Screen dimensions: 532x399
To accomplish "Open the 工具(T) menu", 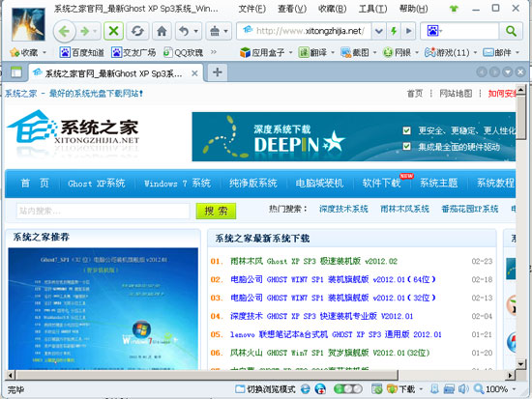I will pos(372,9).
